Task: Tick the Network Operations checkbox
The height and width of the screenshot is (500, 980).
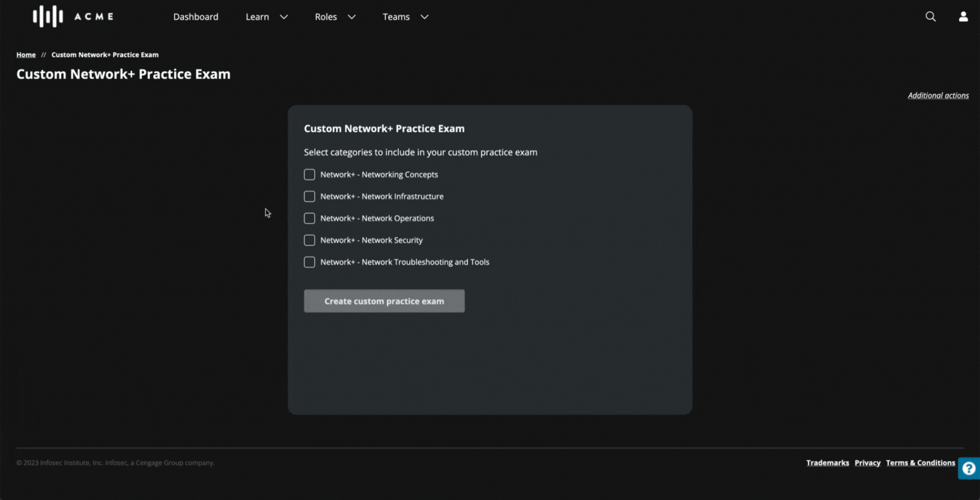Action: (x=310, y=218)
